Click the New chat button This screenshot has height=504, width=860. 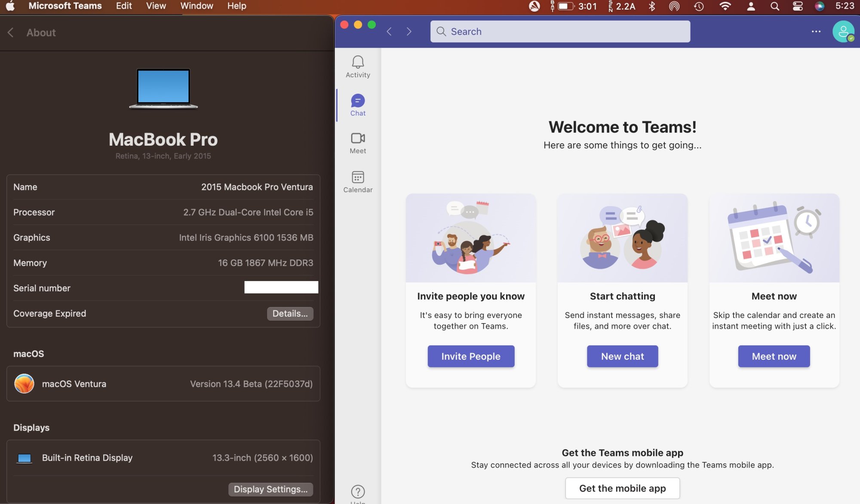coord(622,356)
